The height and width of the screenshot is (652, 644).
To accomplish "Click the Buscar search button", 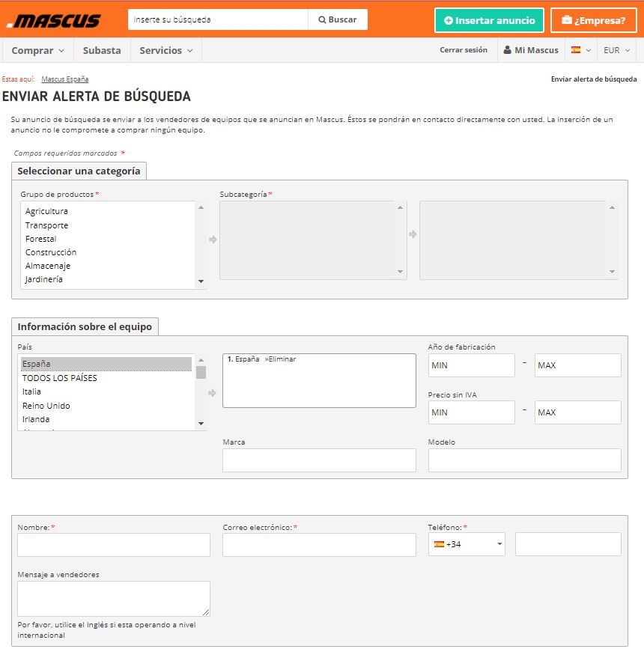I will [x=338, y=19].
